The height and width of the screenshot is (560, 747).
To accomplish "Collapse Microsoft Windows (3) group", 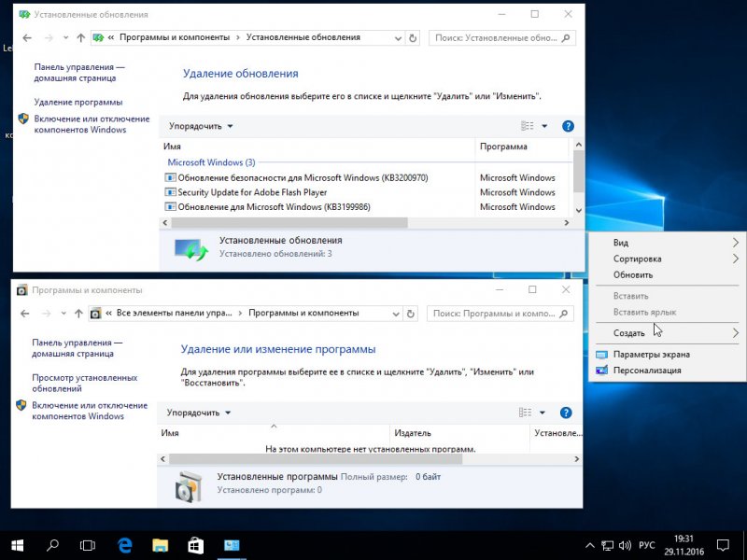I will [211, 162].
